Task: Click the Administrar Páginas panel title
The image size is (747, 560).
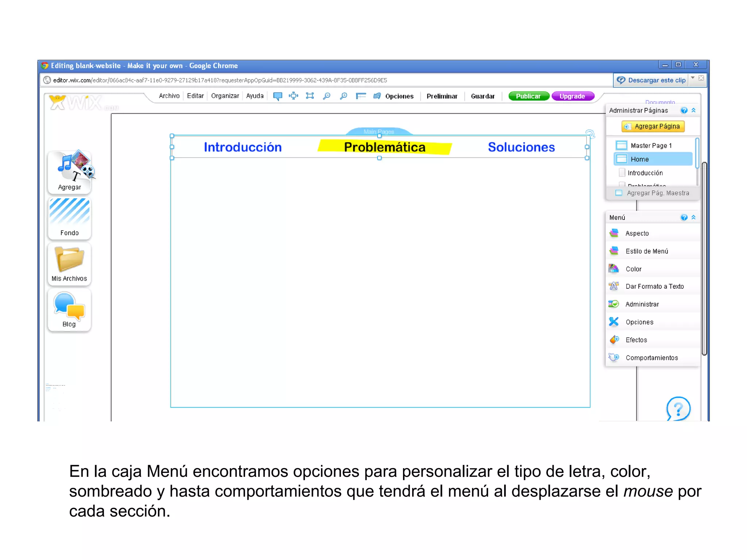Action: 639,110
